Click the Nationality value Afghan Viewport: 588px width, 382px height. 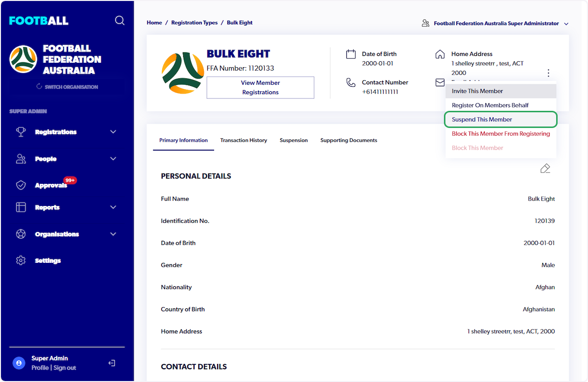tap(545, 287)
